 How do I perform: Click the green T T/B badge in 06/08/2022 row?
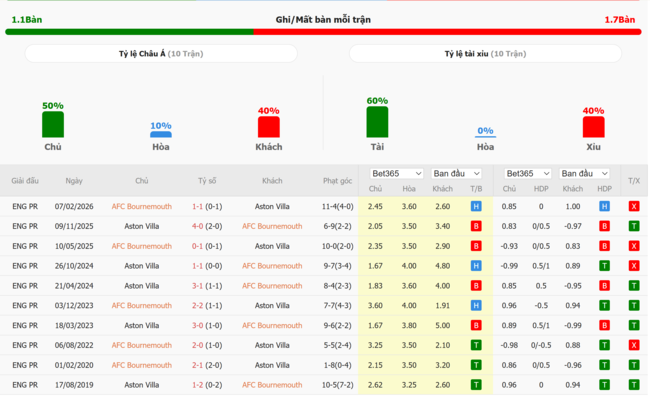(476, 345)
